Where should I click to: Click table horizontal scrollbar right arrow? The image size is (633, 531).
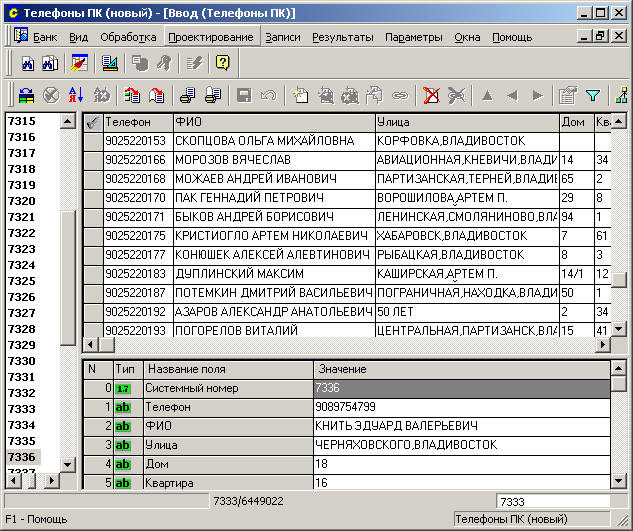[603, 345]
